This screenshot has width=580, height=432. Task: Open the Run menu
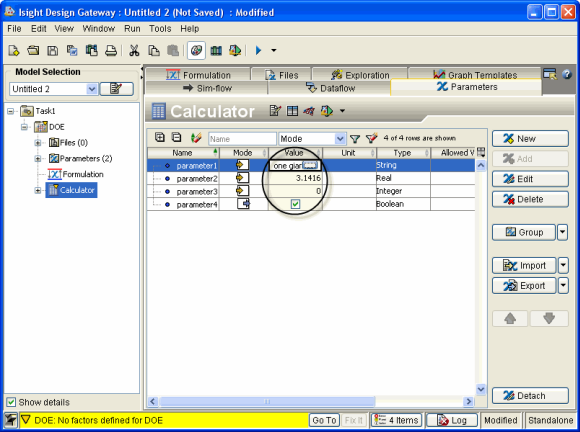point(132,28)
